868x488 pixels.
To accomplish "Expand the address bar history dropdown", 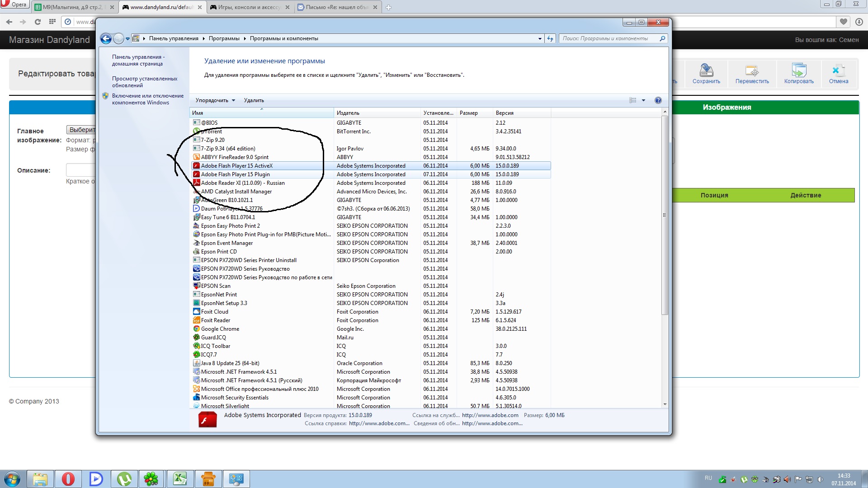I will pyautogui.click(x=540, y=39).
